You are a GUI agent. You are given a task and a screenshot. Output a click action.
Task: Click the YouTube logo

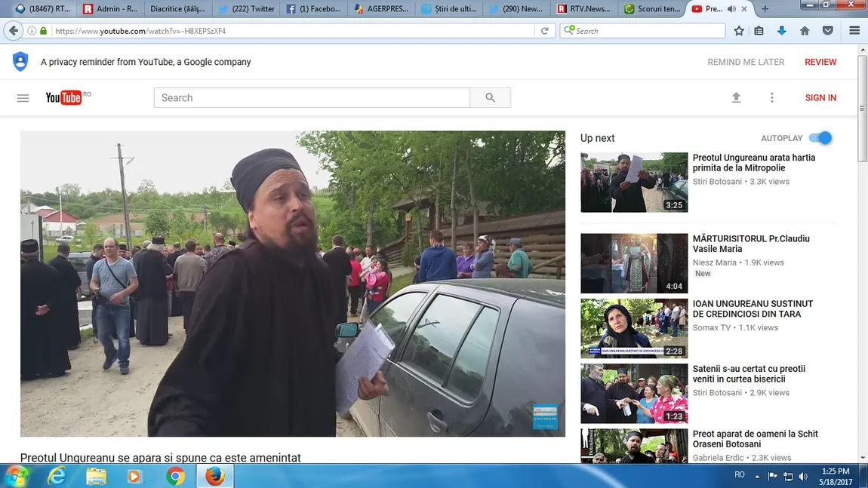tap(64, 98)
